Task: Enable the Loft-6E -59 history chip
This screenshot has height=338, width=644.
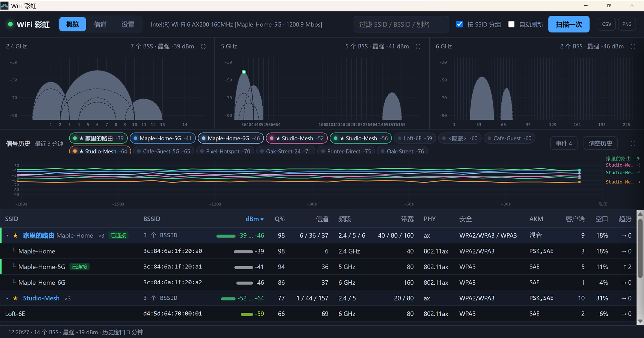Action: pos(415,138)
